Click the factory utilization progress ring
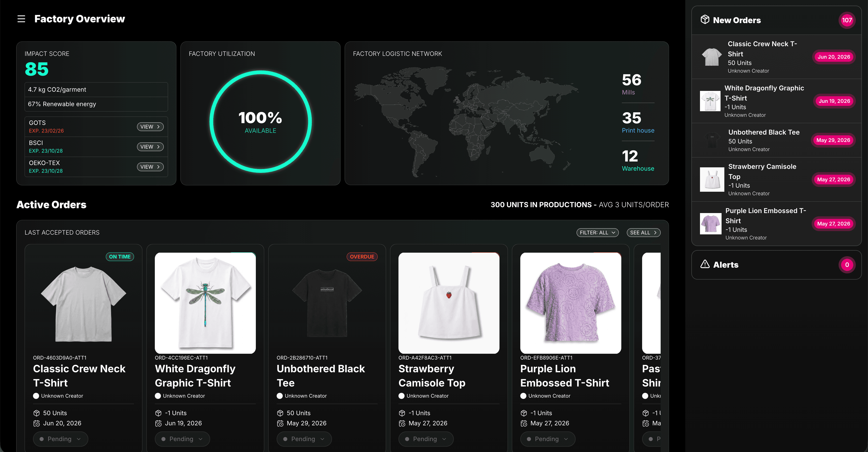 (x=260, y=121)
